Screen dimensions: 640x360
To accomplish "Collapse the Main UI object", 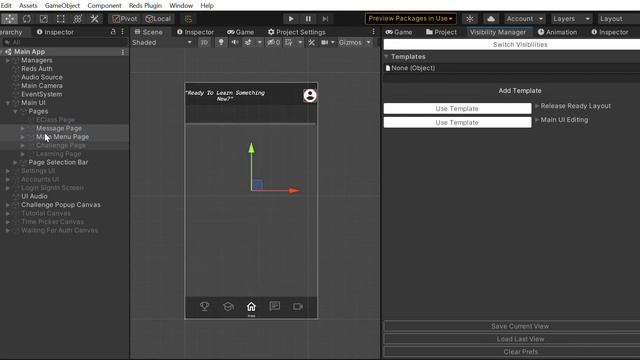I will (8, 103).
